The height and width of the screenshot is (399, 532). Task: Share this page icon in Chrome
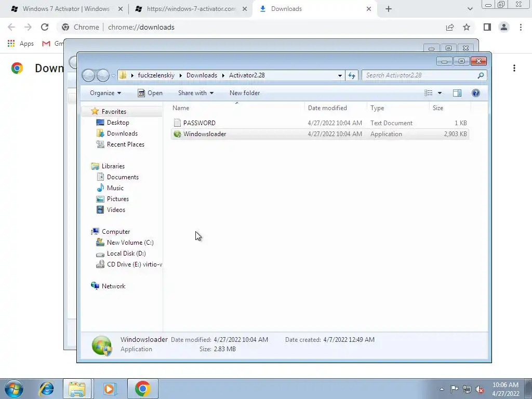coord(449,27)
